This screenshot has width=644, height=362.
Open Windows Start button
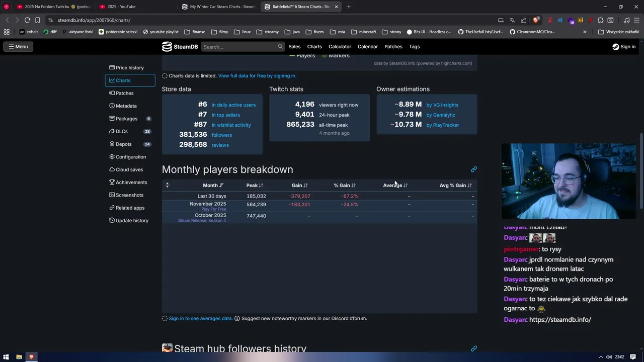7,357
